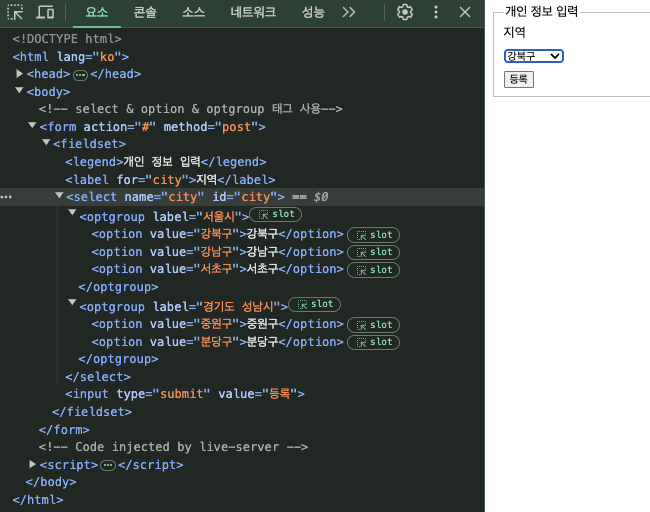Switch to the 요소 tab
The image size is (650, 512).
click(x=97, y=12)
